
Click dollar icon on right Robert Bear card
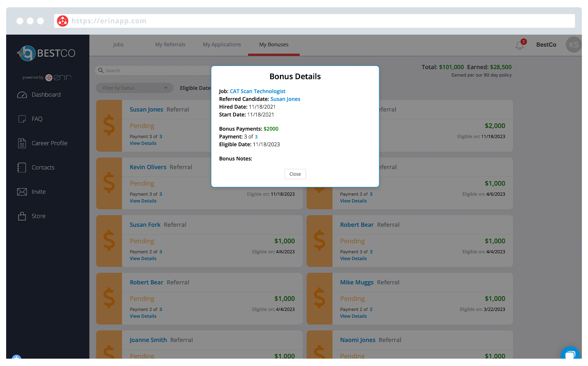click(x=319, y=241)
